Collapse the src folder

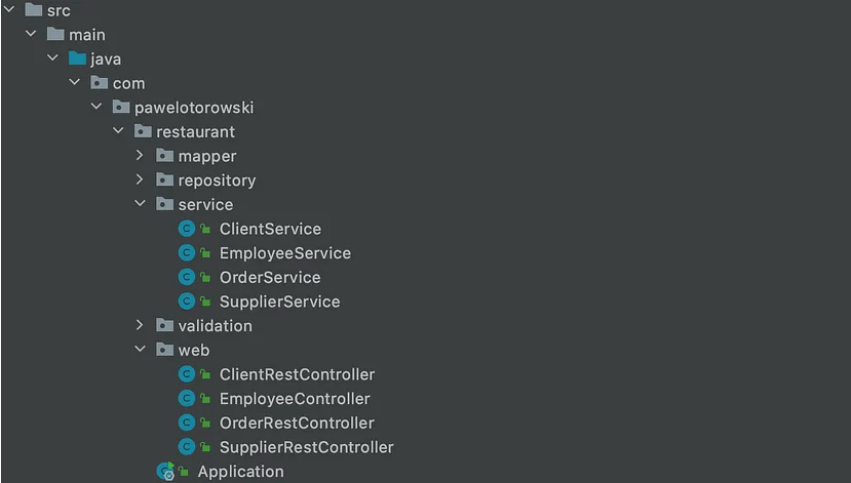click(x=11, y=11)
